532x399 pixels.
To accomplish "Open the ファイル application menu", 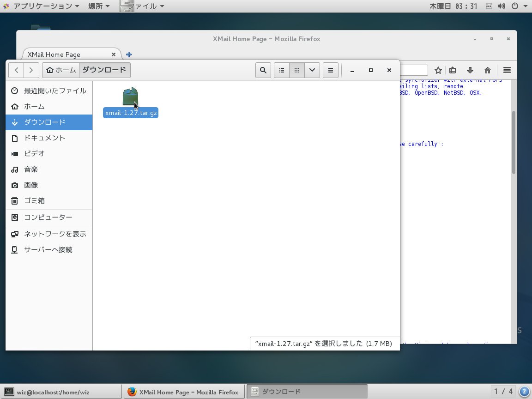I will point(143,6).
